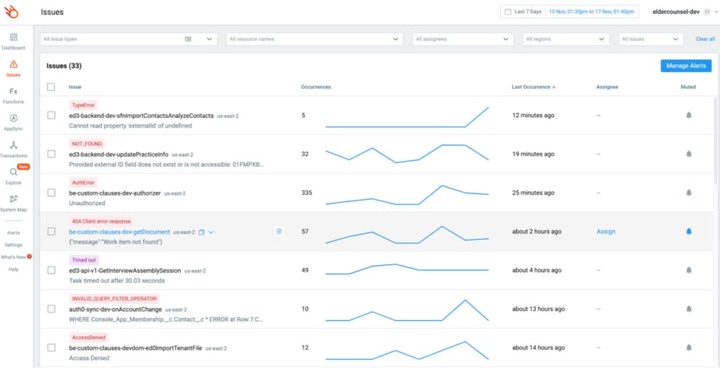Click the authorizer occurrences trend chart
Screen dimensions: 720x373
coord(407,194)
